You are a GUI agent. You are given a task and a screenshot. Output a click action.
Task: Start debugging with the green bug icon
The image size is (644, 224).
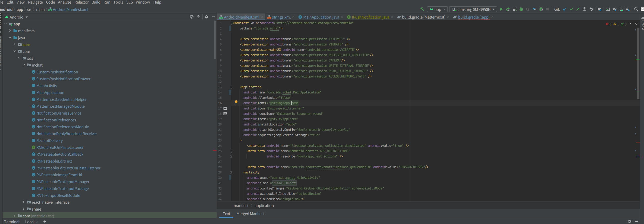[x=521, y=9]
